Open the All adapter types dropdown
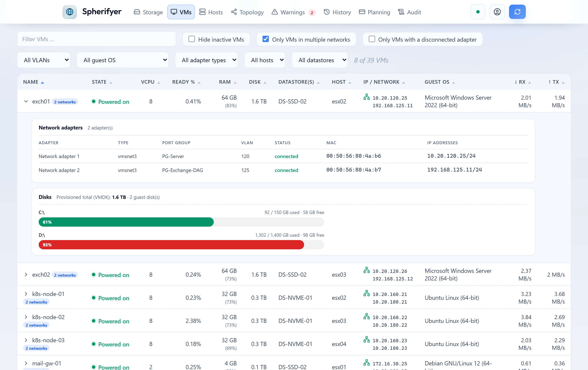This screenshot has height=370, width=588. (x=206, y=60)
